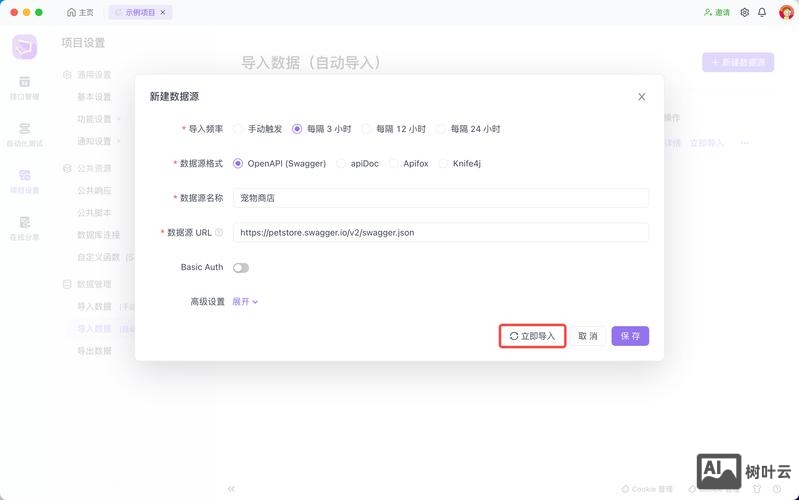Click the 邀请 invite button
Viewport: 799px width, 500px height.
click(x=716, y=12)
